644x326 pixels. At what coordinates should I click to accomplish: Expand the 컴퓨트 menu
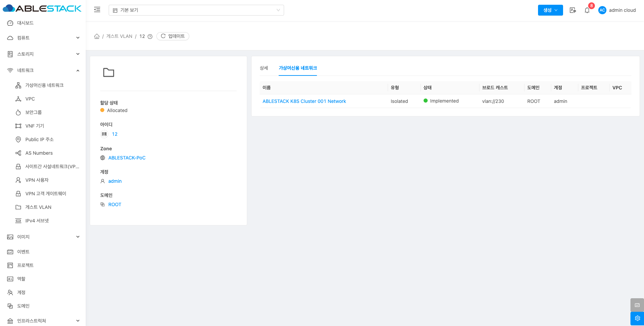43,38
